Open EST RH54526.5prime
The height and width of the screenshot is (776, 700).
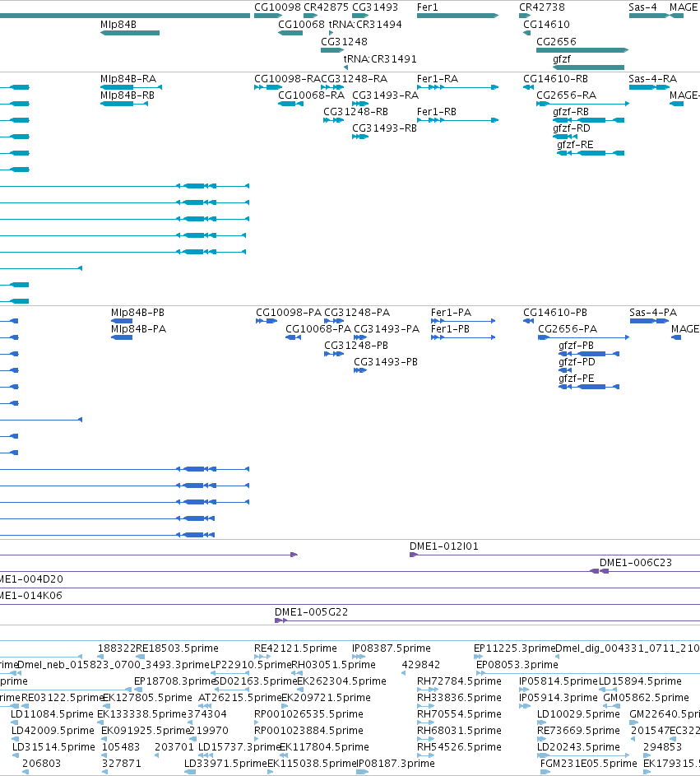pyautogui.click(x=426, y=755)
